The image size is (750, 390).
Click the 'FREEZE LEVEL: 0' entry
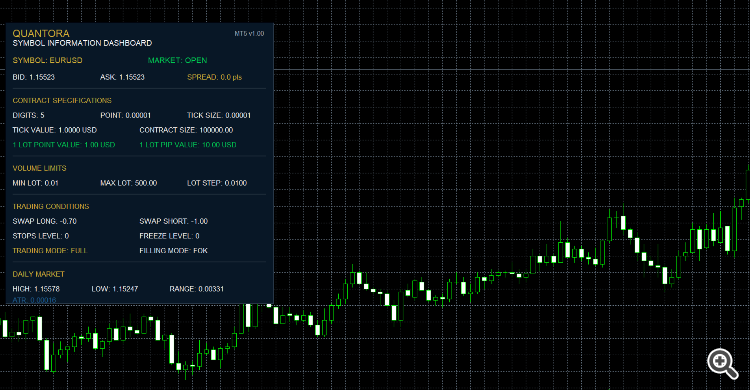point(169,236)
